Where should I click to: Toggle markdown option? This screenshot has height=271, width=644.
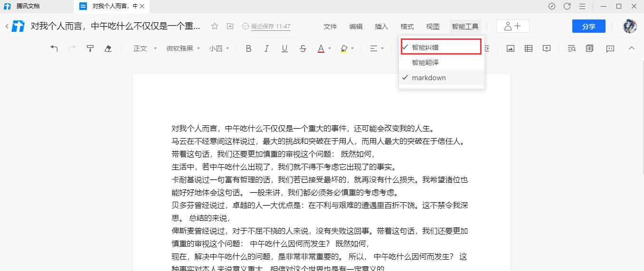pos(441,77)
